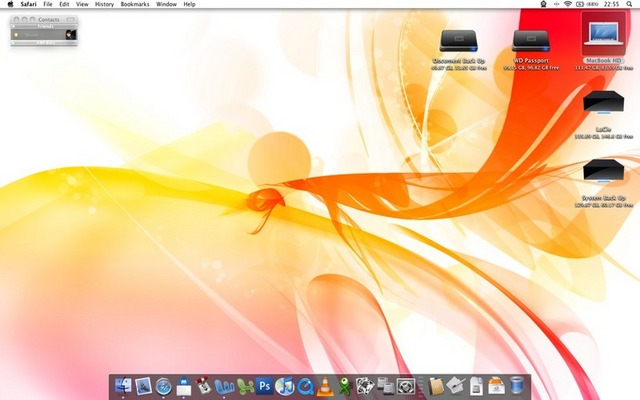Viewport: 640px width, 400px height.
Task: Open the screenshot-style utility dock icon
Action: tap(406, 386)
